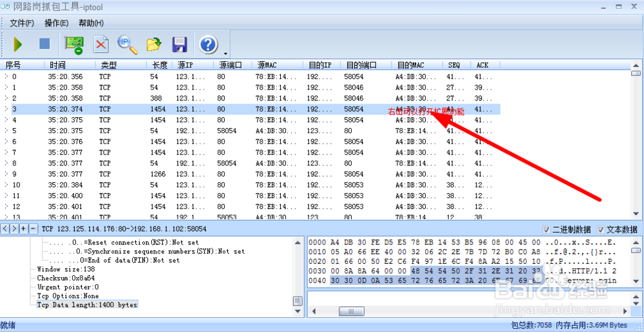Image resolution: width=644 pixels, height=332 pixels.
Task: Sort by 长度 column header
Action: click(160, 65)
